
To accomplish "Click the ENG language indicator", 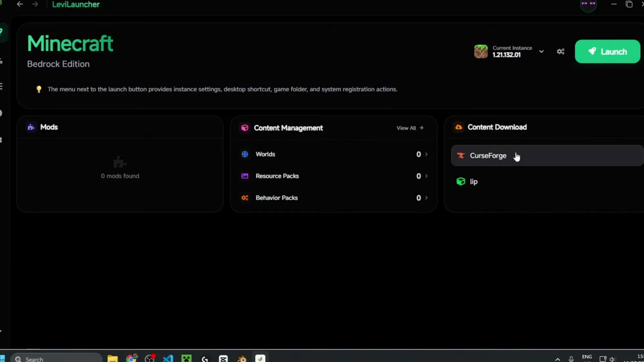I will pyautogui.click(x=587, y=357).
